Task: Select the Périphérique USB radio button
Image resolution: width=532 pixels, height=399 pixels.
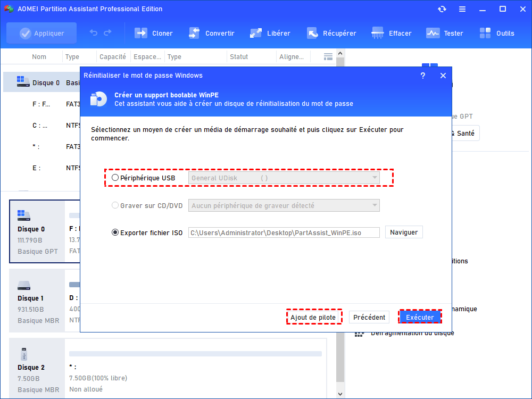Action: 115,178
